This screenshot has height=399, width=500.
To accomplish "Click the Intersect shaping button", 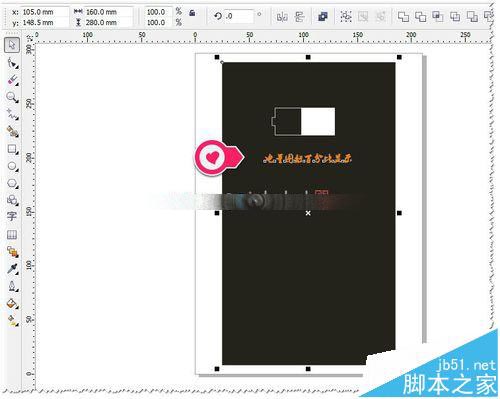I will tap(438, 16).
